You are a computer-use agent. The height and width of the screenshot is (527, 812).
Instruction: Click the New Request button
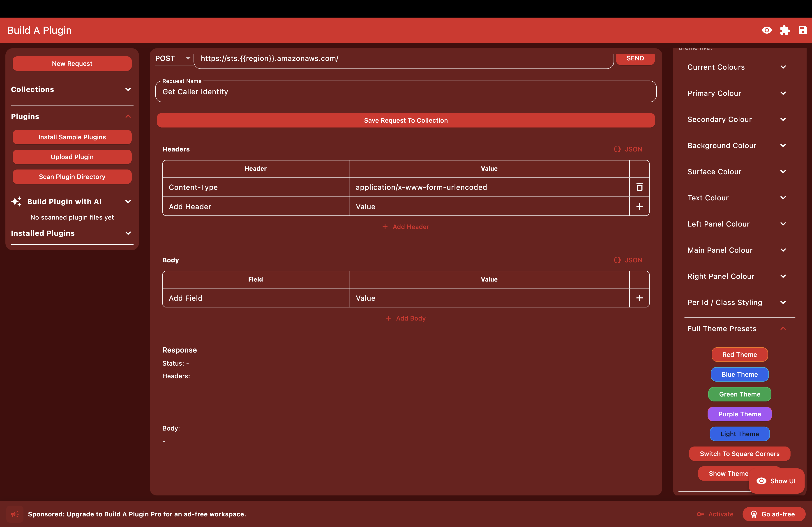pyautogui.click(x=72, y=64)
